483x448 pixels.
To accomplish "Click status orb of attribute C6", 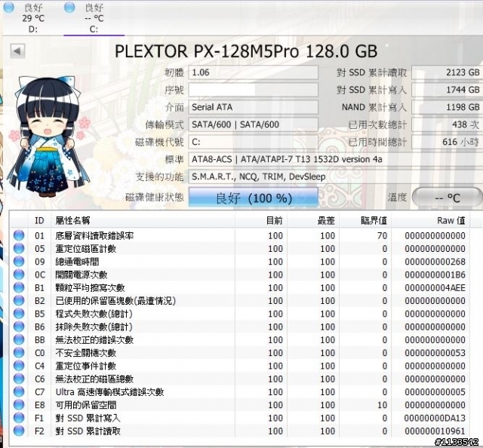I will (19, 379).
